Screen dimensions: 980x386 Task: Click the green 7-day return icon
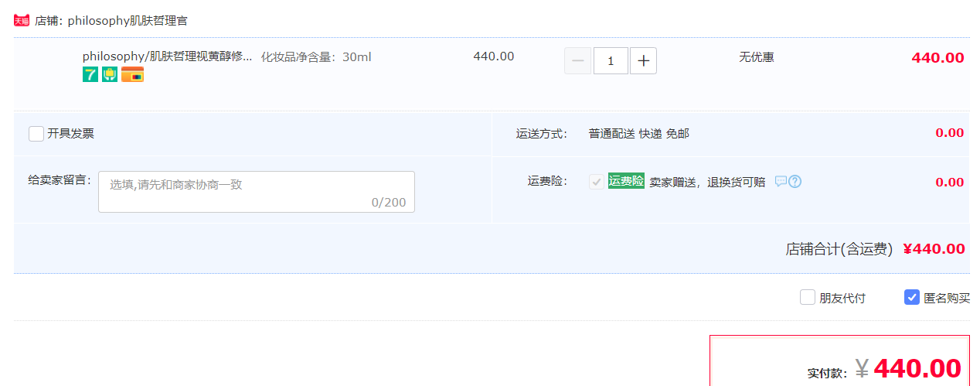(90, 75)
